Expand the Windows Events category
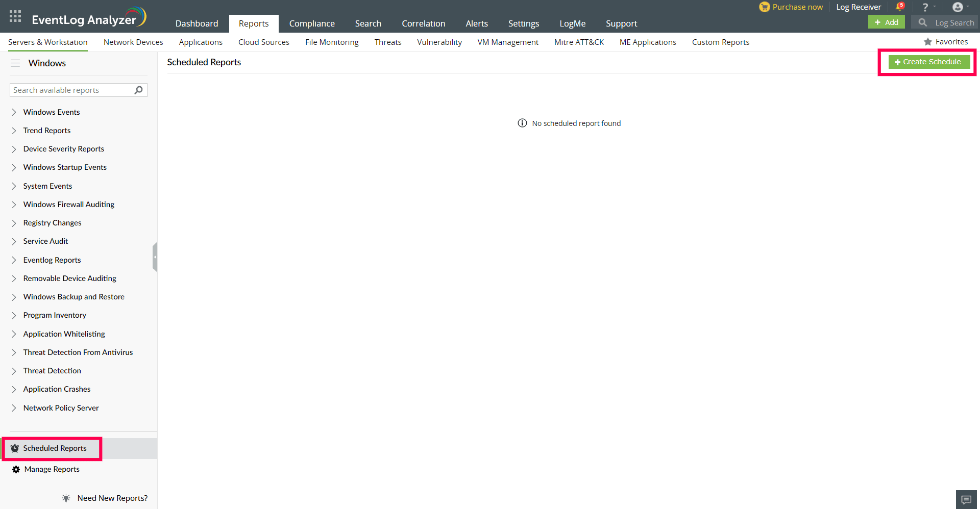The height and width of the screenshot is (509, 980). 14,112
